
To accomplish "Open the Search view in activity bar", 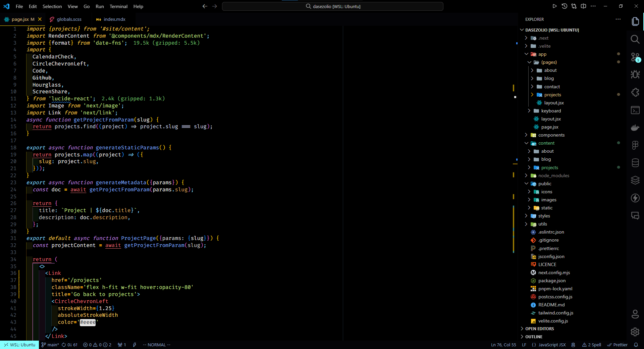I will click(x=635, y=39).
